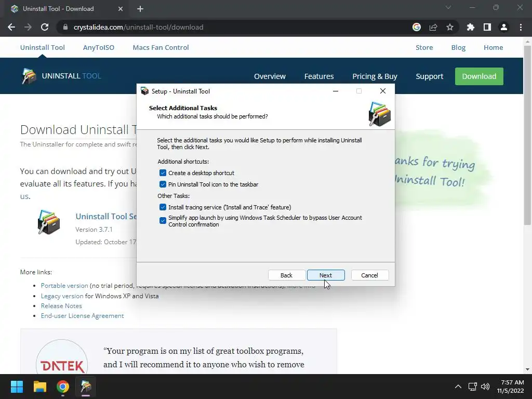The image size is (532, 399).
Task: Open the AnyToISO top nav link
Action: [x=99, y=47]
